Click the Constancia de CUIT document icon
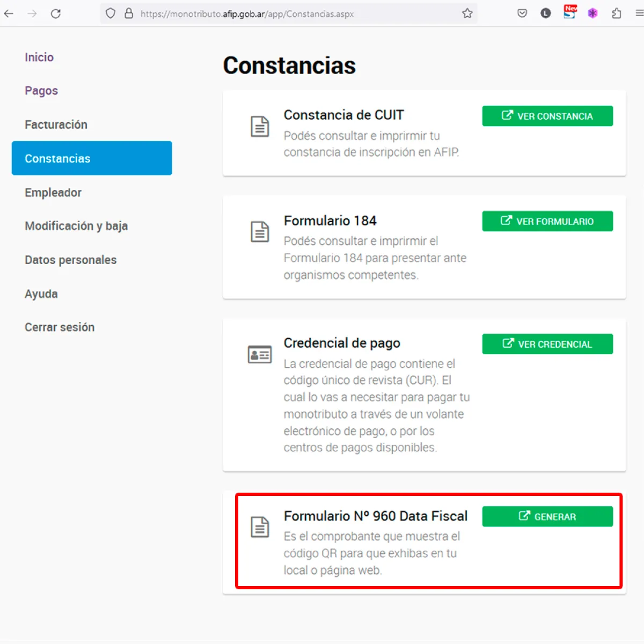The width and height of the screenshot is (644, 644). pyautogui.click(x=260, y=127)
